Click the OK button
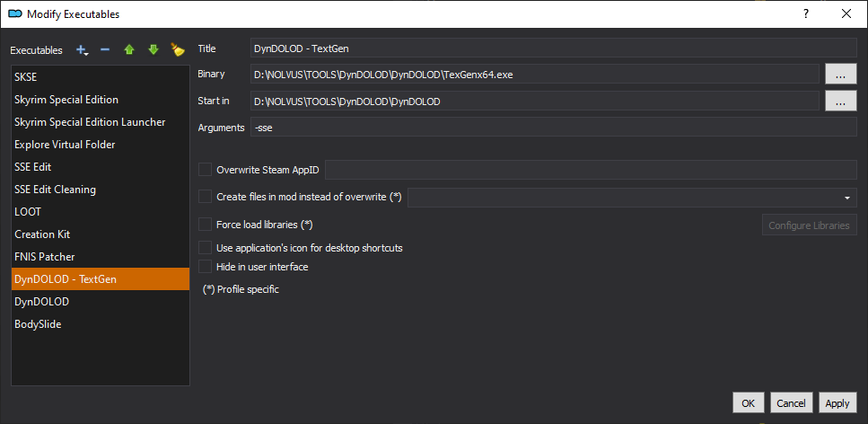This screenshot has width=868, height=424. click(749, 403)
